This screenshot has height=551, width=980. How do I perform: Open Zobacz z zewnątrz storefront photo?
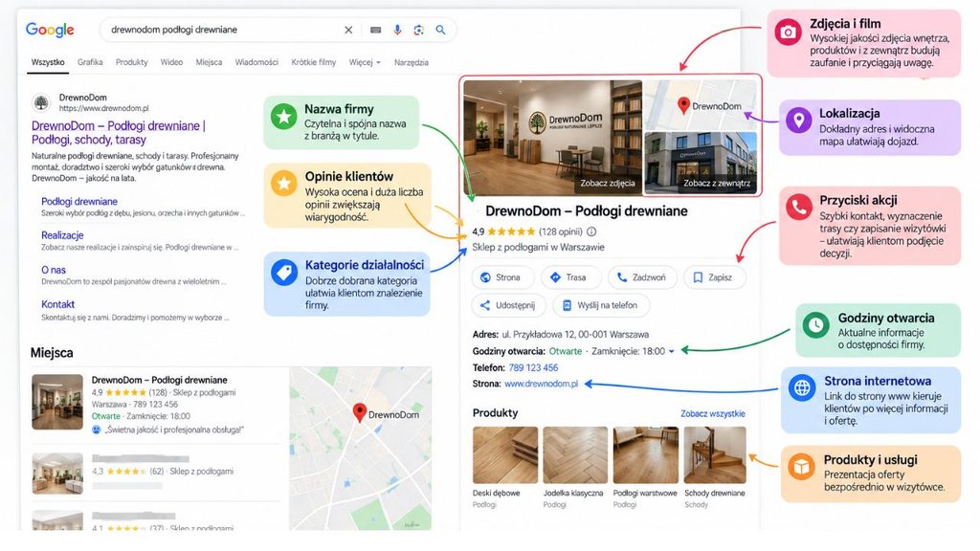click(x=701, y=163)
